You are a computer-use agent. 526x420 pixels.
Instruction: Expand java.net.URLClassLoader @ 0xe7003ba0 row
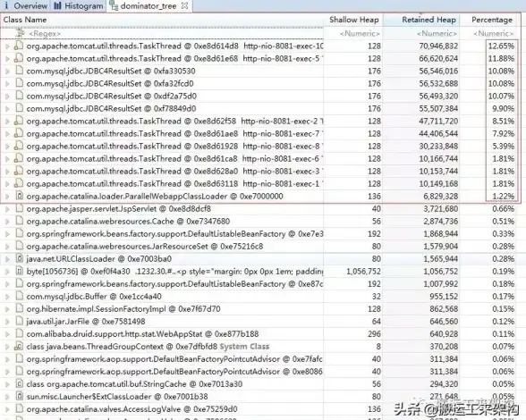7,259
